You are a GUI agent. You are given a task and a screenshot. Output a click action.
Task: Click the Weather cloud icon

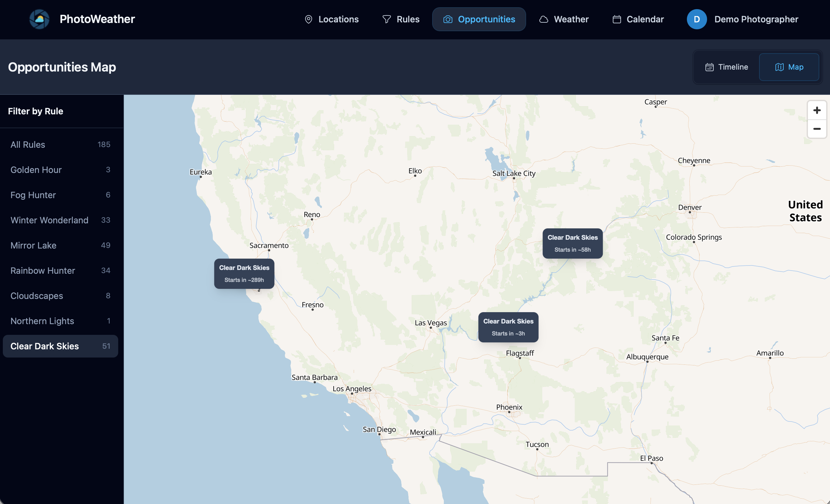543,19
